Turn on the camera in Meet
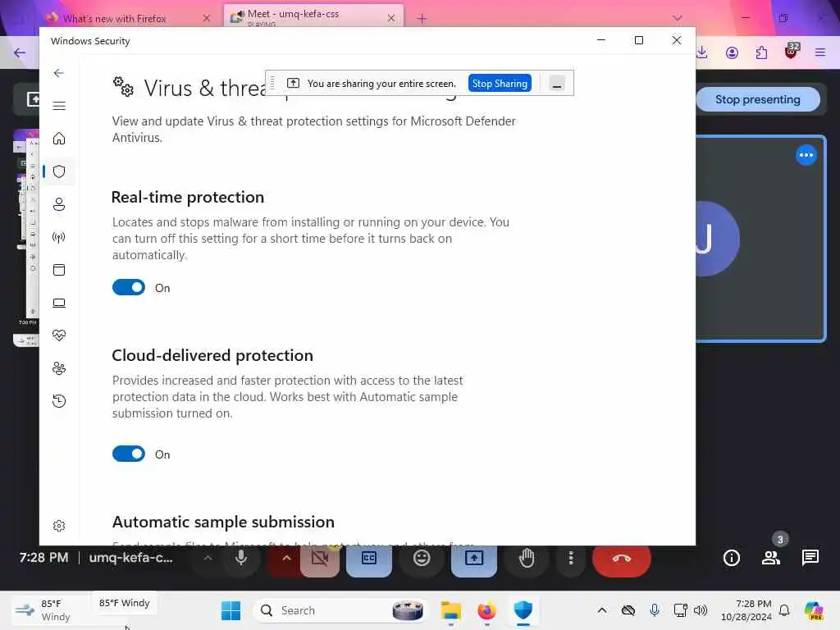Viewport: 840px width, 630px height. coord(320,559)
